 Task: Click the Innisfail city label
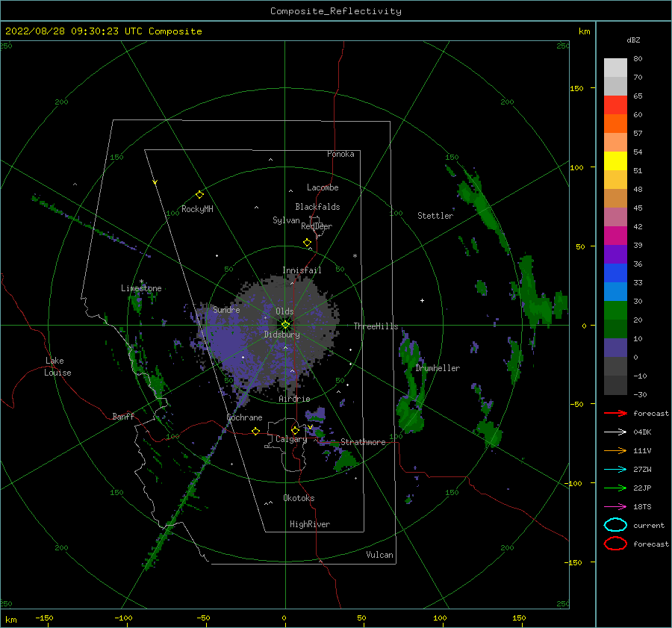coord(302,270)
